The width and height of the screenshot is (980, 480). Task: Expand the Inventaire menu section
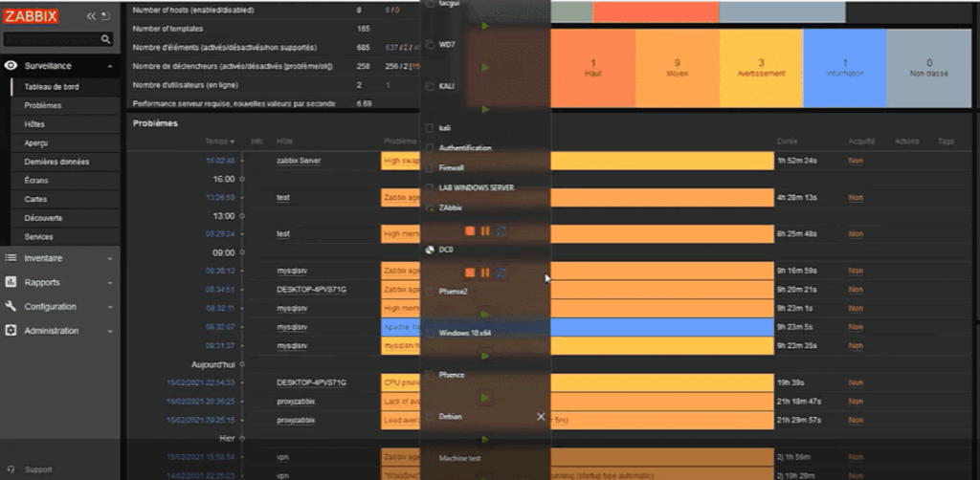[x=59, y=258]
